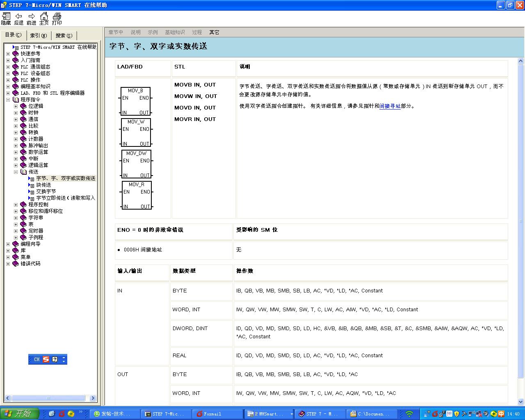
Task: Click the 14:40 clock in the tray
Action: [514, 414]
